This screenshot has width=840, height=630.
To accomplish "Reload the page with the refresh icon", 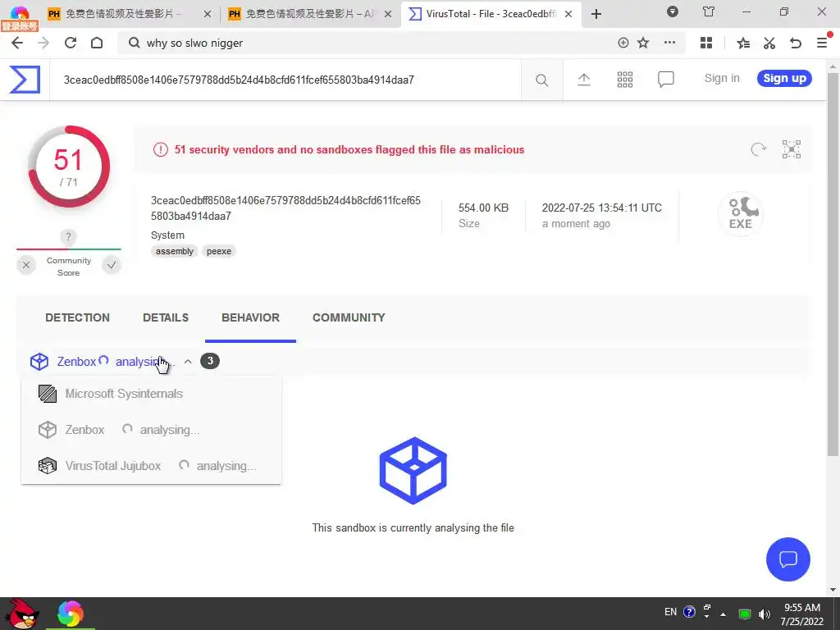I will tap(71, 43).
